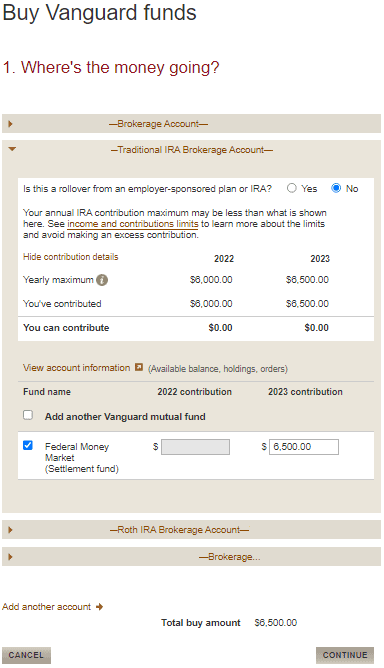This screenshot has width=384, height=668.
Task: Uncheck the Federal Money Market checkbox
Action: pos(28,445)
